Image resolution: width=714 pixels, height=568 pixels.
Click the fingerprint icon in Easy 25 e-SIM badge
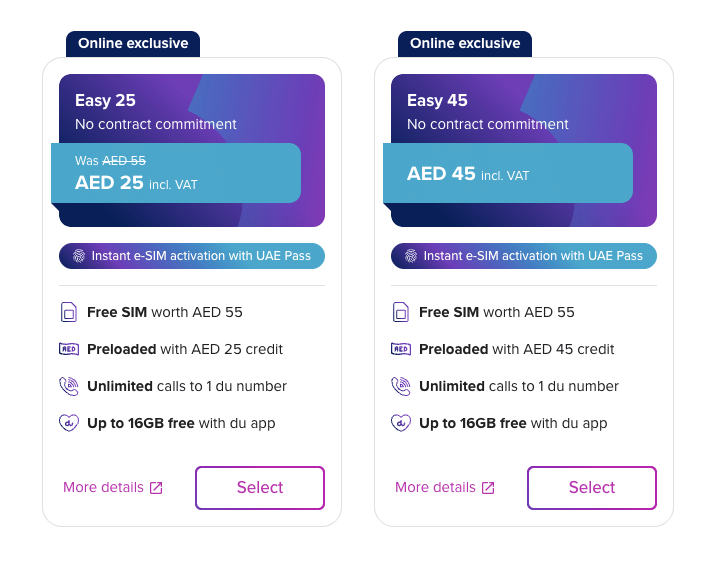(x=79, y=256)
